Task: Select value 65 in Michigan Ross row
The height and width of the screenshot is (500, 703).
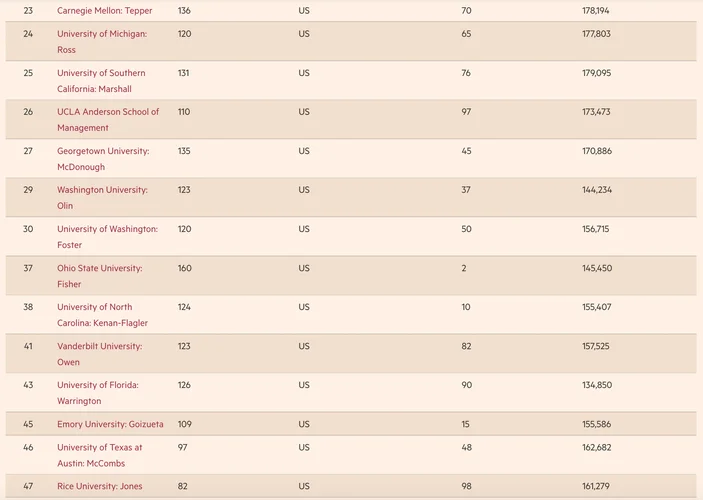Action: point(466,34)
